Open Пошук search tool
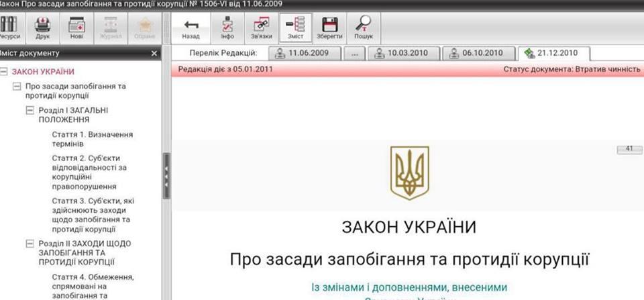 [x=364, y=28]
